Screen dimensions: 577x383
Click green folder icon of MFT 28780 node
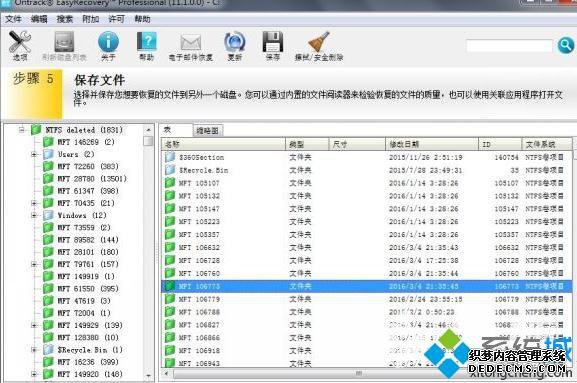coord(48,178)
